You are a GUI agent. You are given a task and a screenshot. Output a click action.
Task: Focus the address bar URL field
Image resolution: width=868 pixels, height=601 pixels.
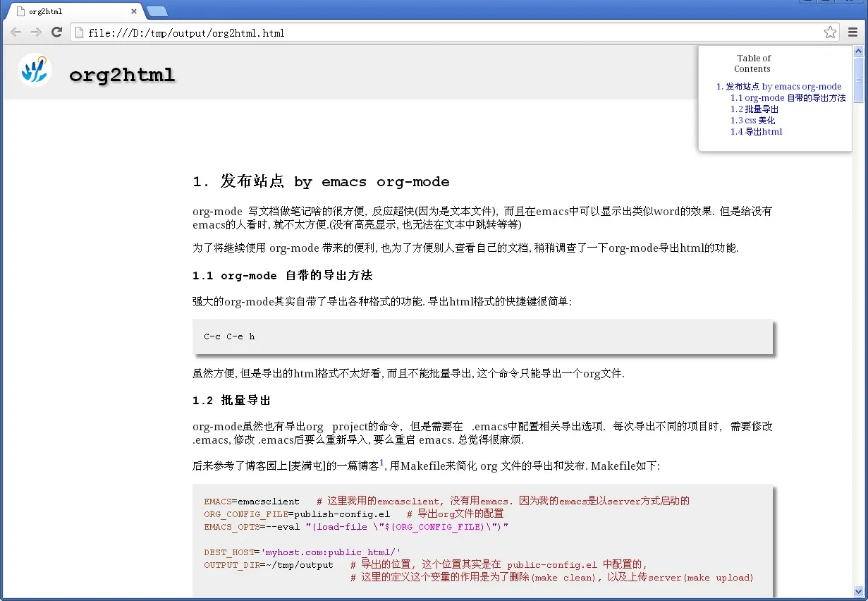coord(451,32)
